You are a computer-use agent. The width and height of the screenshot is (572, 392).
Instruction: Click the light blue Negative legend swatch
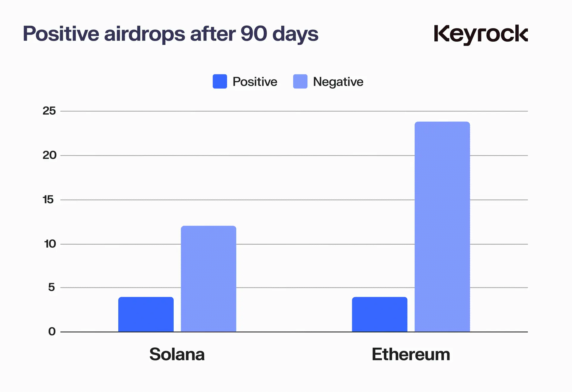[300, 81]
